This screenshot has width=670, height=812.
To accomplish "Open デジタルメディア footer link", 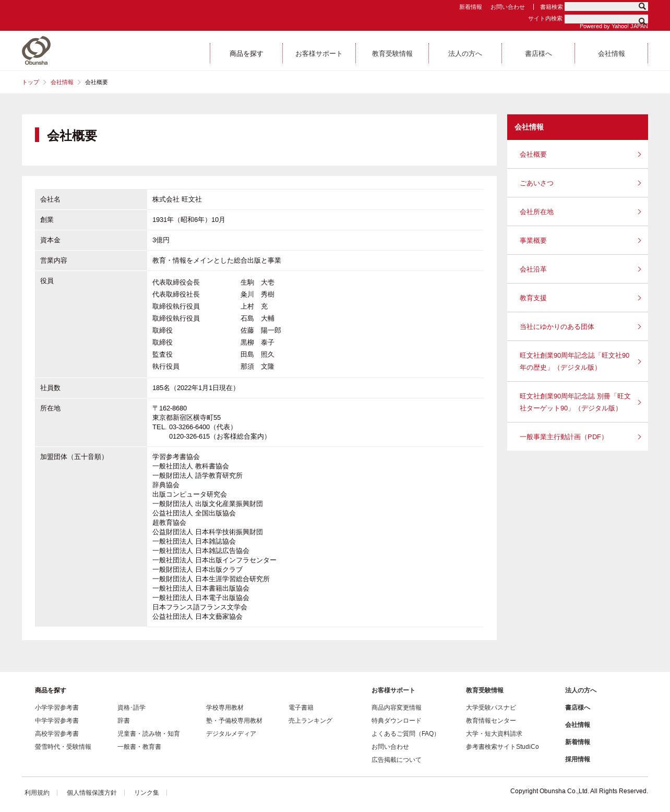I will (231, 734).
